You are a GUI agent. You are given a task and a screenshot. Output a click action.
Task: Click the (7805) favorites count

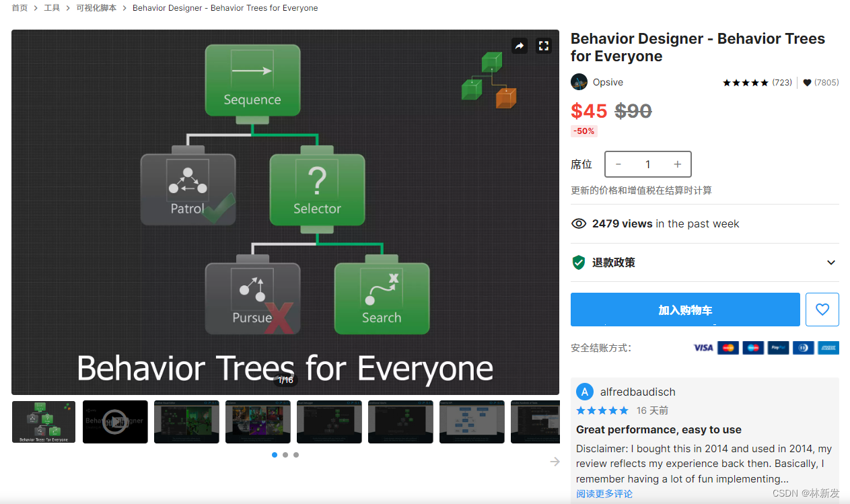(826, 83)
